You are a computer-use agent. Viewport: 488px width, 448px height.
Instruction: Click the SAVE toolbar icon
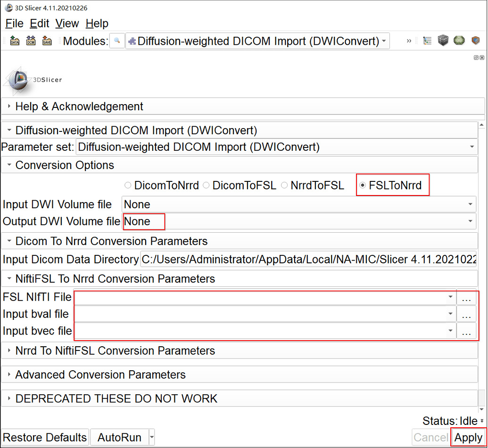47,41
